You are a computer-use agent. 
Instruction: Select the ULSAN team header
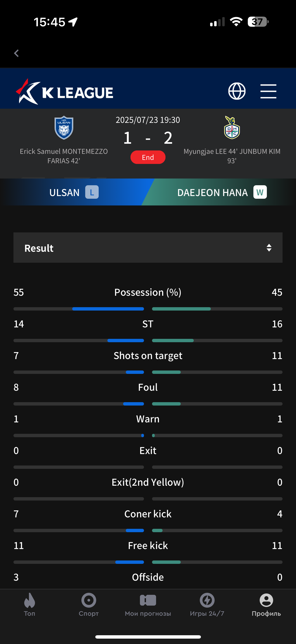tap(64, 192)
